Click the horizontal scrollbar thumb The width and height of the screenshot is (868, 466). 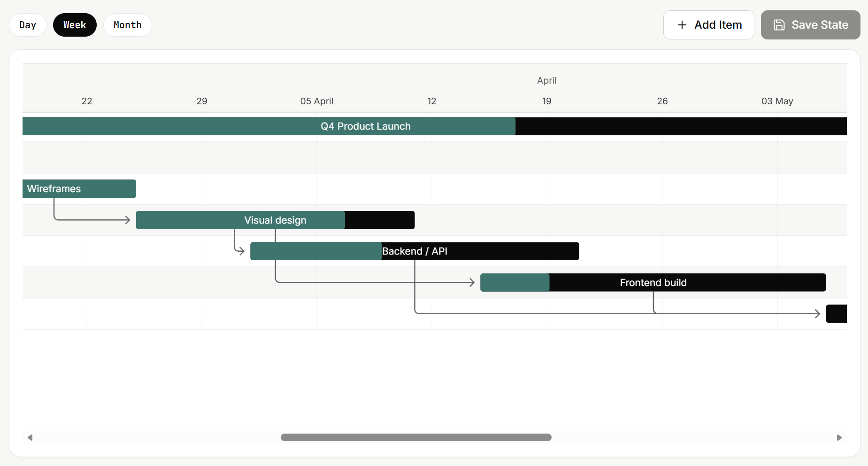click(416, 437)
